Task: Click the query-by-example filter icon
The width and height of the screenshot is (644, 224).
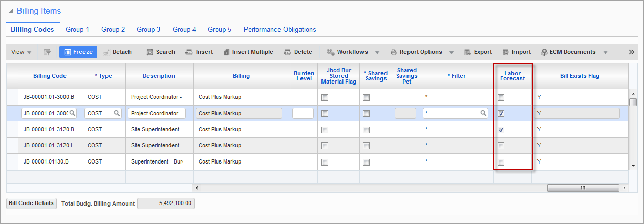Action: tap(47, 52)
